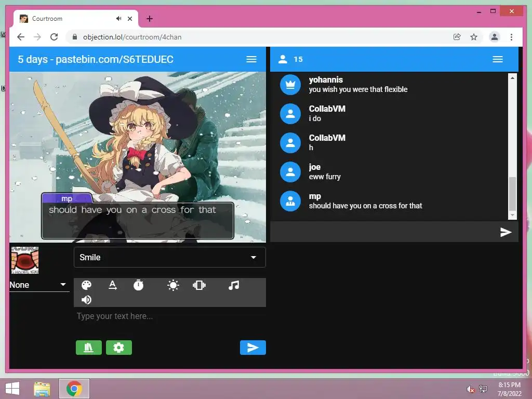Click the 'mp' nameplate on the dialogue box
The height and width of the screenshot is (399, 532).
pyautogui.click(x=67, y=198)
